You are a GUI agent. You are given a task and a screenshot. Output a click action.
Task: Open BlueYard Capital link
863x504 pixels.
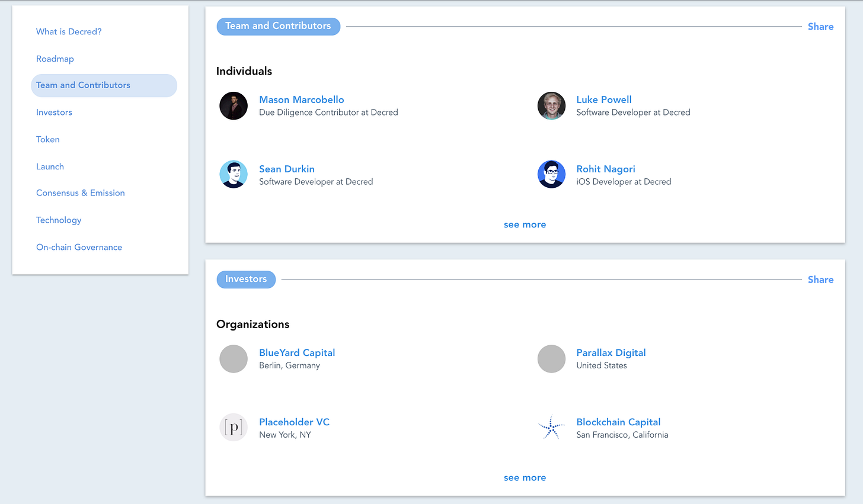[297, 352]
